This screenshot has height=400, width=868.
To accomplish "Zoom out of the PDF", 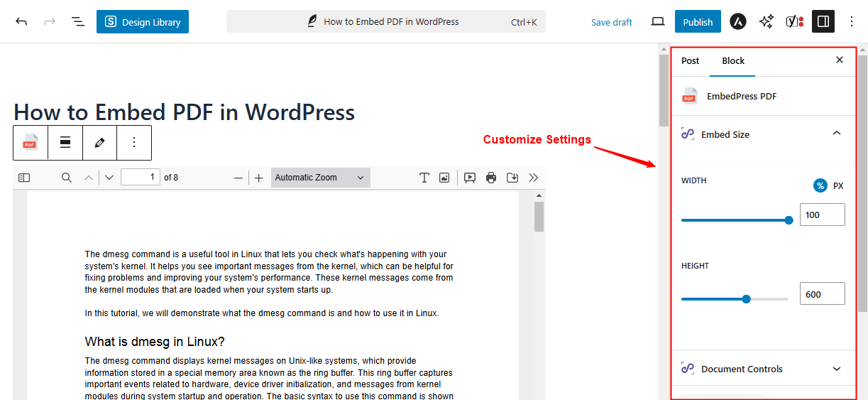I will tap(238, 178).
